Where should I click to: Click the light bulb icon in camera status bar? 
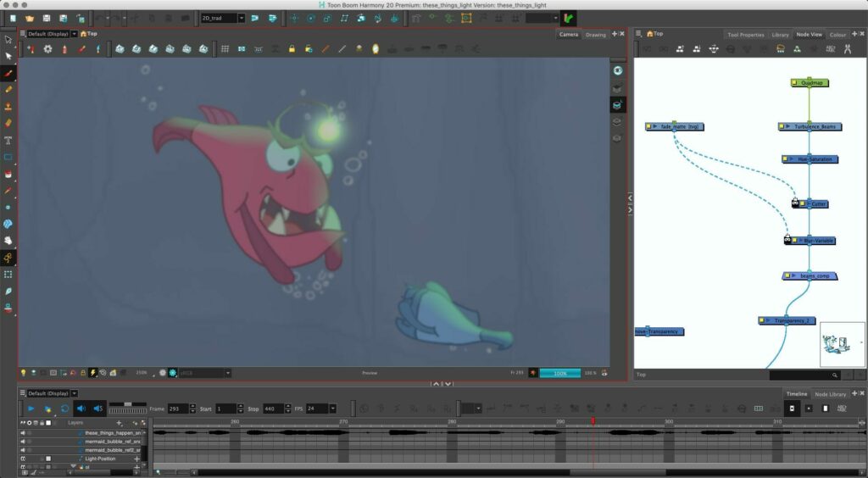(x=23, y=373)
